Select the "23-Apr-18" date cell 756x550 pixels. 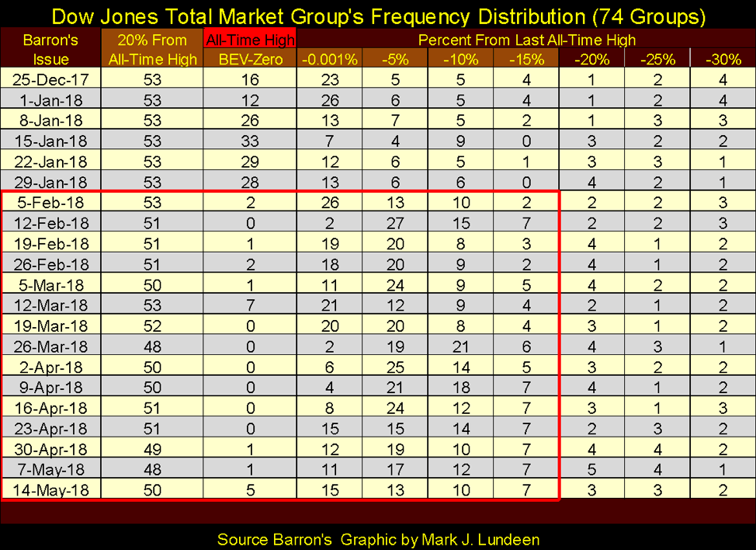(50, 428)
